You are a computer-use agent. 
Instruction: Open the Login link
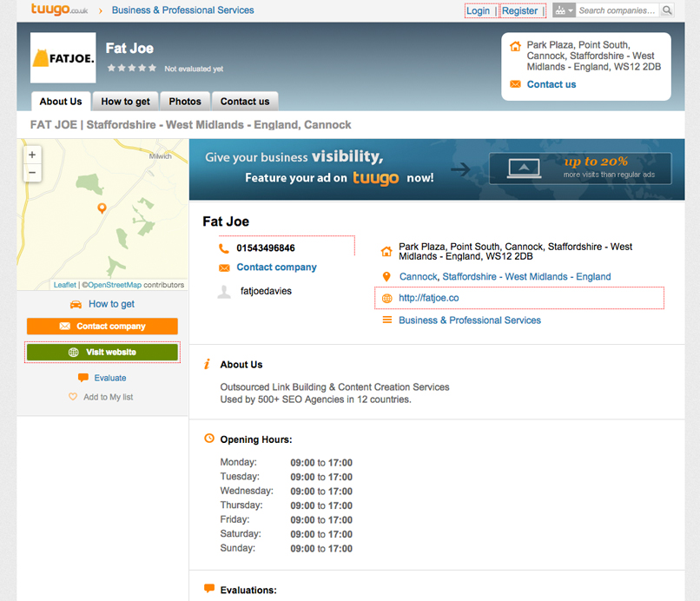479,10
